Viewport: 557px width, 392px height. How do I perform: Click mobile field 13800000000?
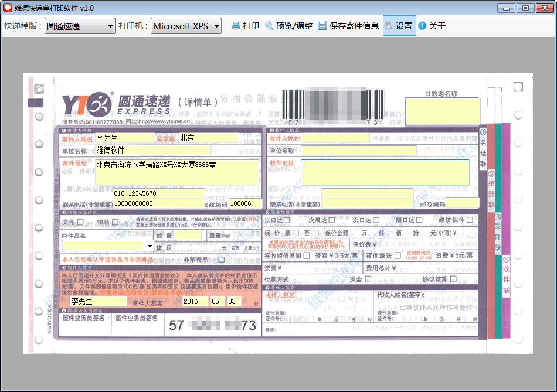pyautogui.click(x=159, y=203)
